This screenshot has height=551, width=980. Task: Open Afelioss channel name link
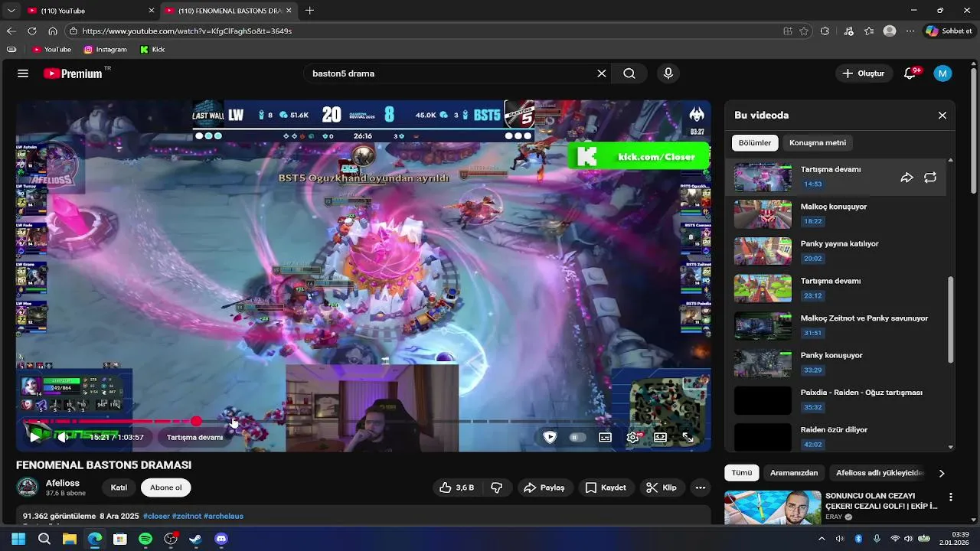63,483
